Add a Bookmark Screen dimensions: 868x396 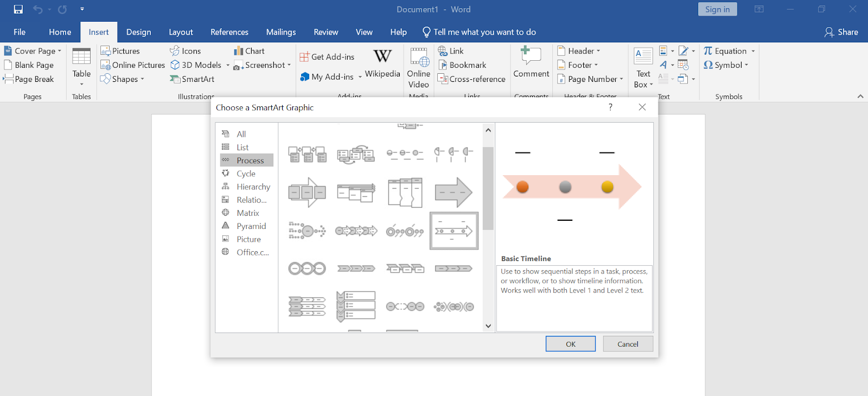(x=462, y=65)
